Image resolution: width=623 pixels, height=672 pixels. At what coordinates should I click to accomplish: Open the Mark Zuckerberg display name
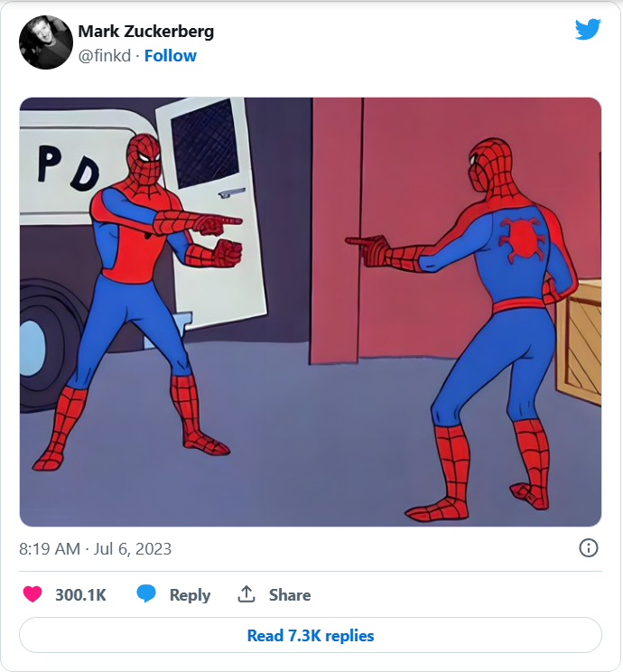pyautogui.click(x=146, y=32)
